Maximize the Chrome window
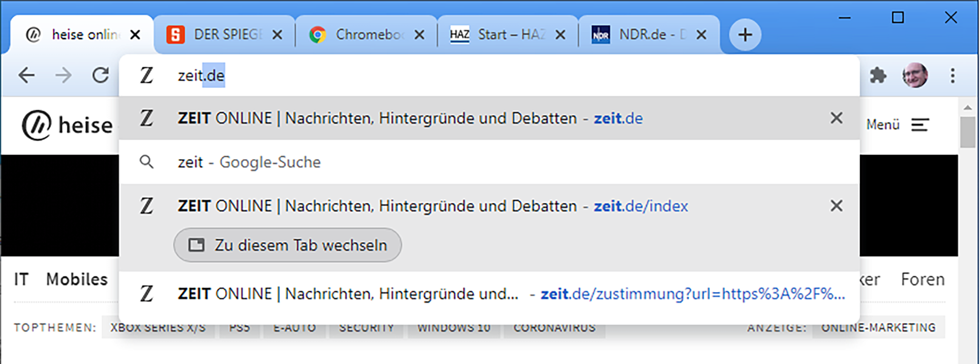The height and width of the screenshot is (364, 980). (898, 18)
